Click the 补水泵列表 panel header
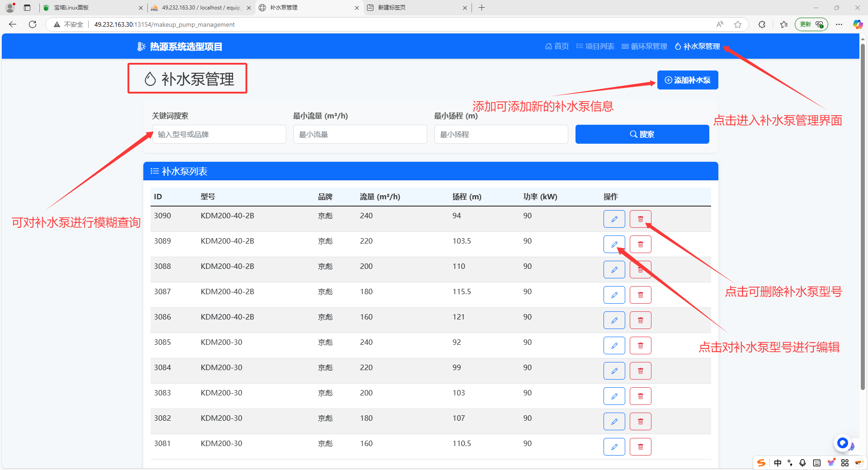This screenshot has width=868, height=470. (x=431, y=171)
